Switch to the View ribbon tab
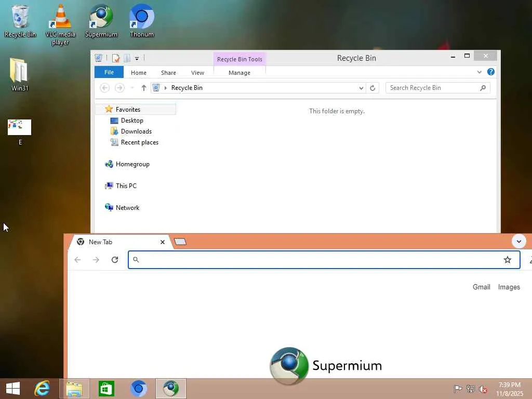Viewport: 532px width, 399px height. (197, 73)
